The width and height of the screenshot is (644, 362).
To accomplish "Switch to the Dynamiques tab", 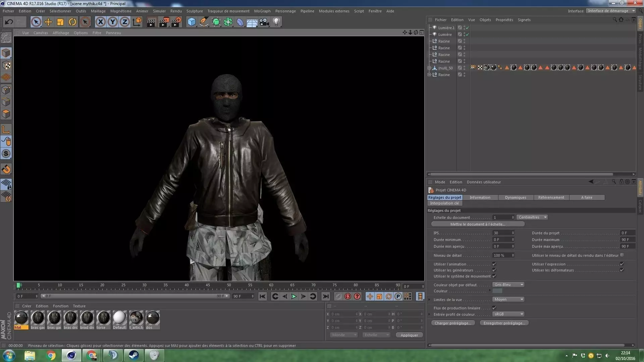I will (515, 197).
